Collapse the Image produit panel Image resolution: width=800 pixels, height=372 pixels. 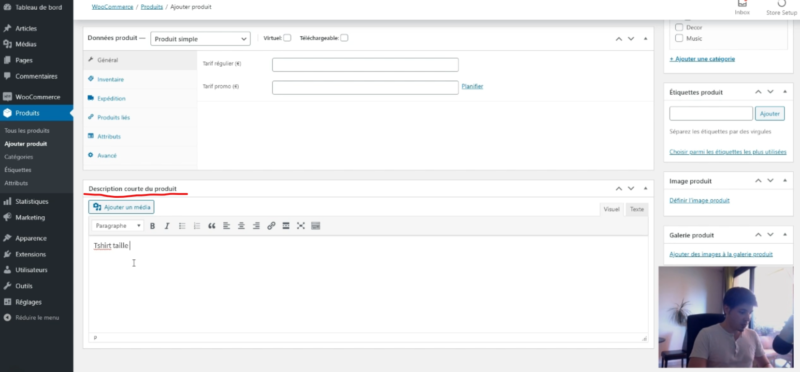[784, 181]
